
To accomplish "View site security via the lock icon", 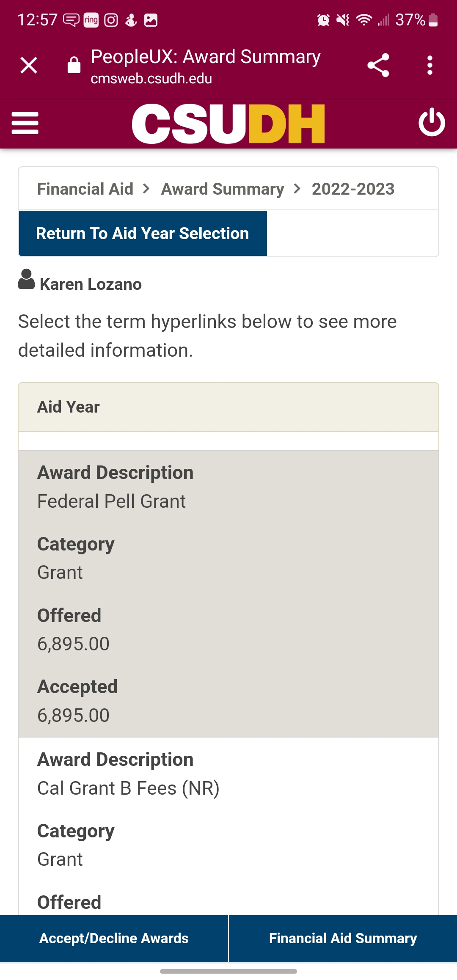I will coord(74,65).
